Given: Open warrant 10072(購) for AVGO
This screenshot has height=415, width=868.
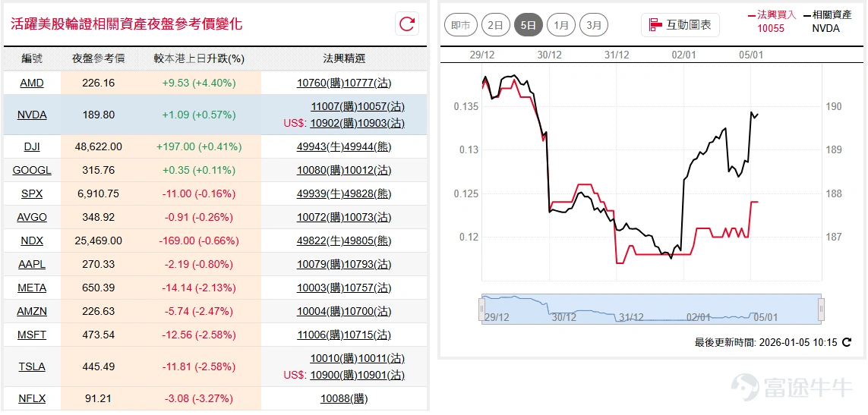Looking at the screenshot, I should click(320, 218).
